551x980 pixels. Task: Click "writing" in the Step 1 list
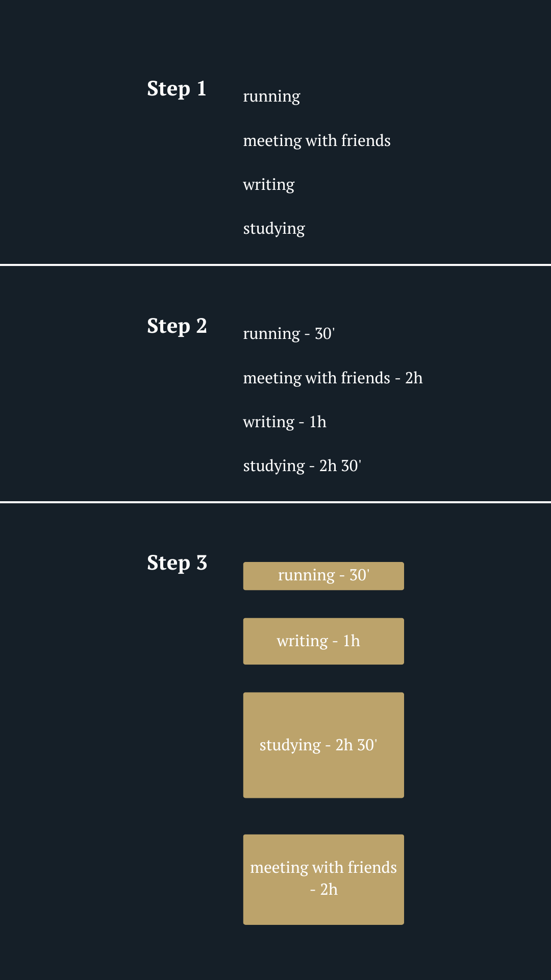coord(268,185)
